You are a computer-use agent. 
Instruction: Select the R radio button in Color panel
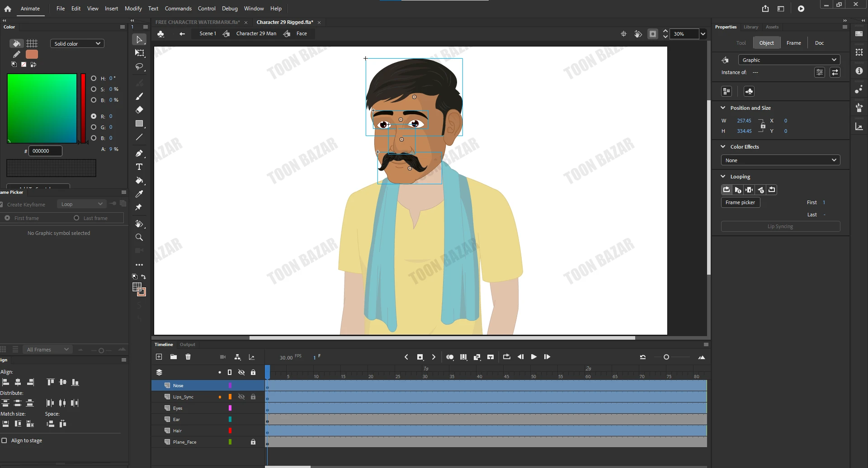click(94, 117)
